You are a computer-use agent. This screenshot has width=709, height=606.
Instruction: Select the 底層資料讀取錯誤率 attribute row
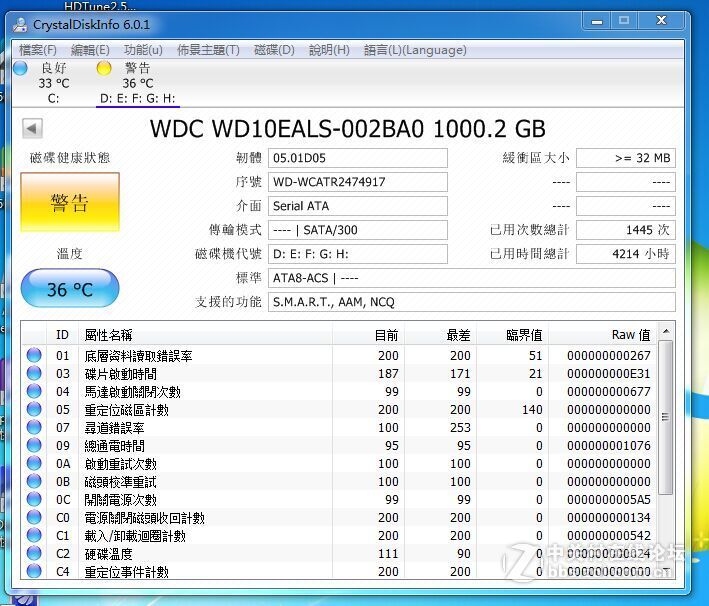pos(339,355)
